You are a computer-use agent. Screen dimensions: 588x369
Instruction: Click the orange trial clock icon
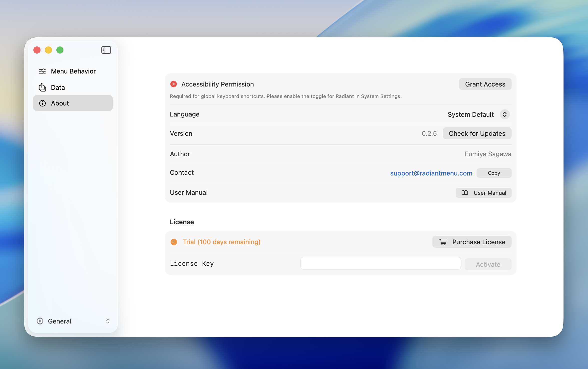pyautogui.click(x=174, y=242)
